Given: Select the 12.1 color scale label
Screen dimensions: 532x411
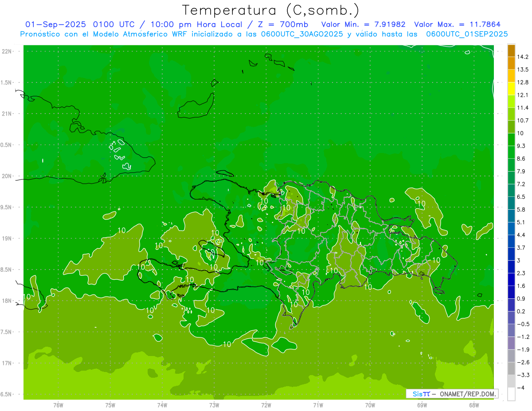Looking at the screenshot, I should [523, 95].
